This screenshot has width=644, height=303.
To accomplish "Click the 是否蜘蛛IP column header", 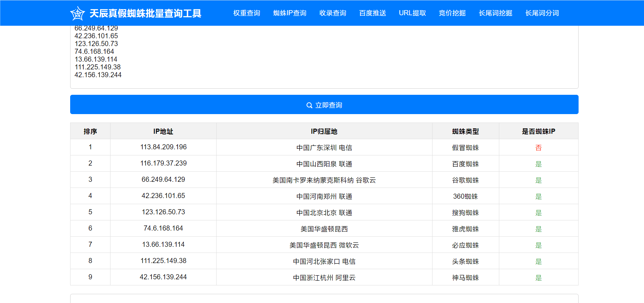I will click(x=539, y=131).
